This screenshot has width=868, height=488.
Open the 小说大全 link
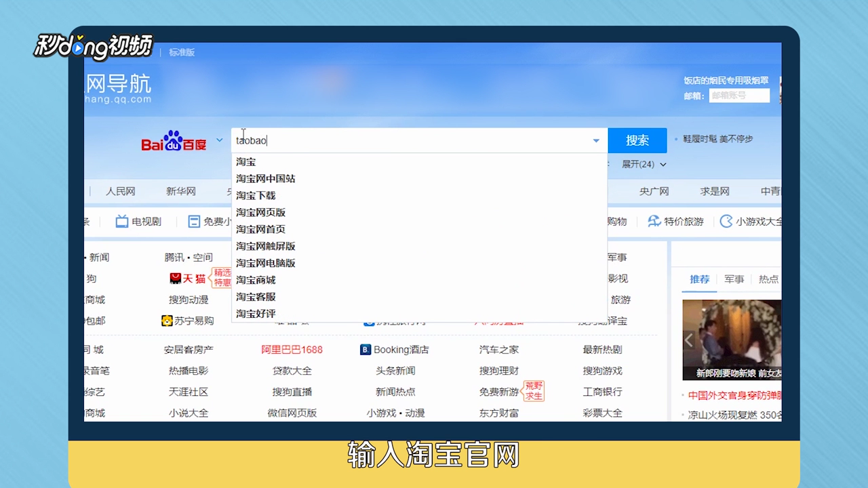pos(189,413)
